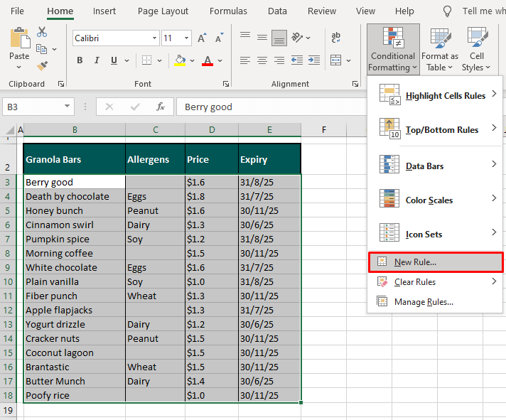Switch to the Insert tab
Screen dimensions: 506x420
tap(104, 11)
